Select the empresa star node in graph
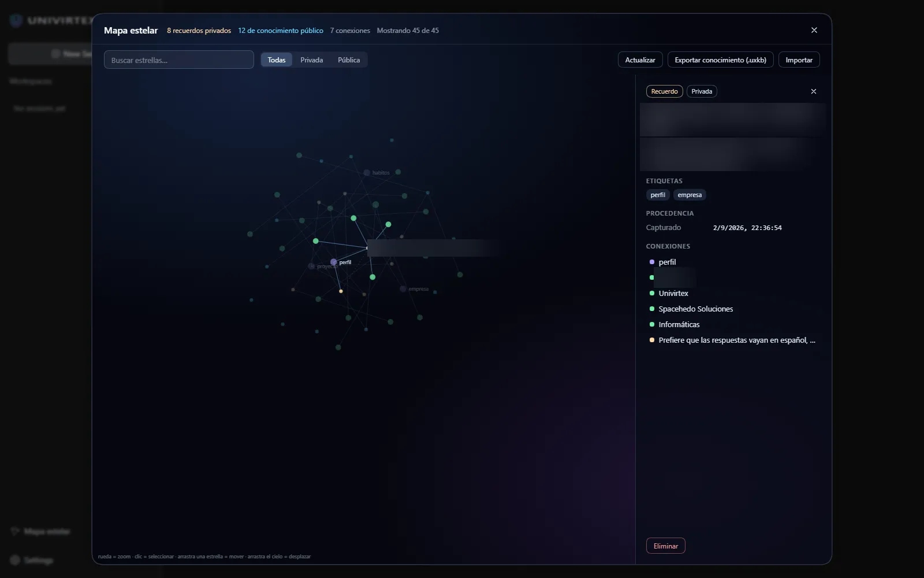Screen dimensions: 924x578 pyautogui.click(x=403, y=289)
